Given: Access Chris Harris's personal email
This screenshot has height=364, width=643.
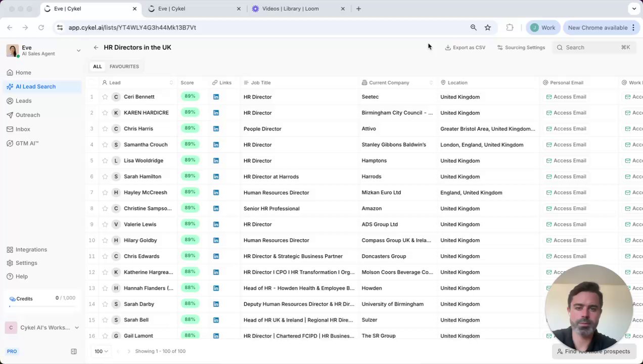Looking at the screenshot, I should point(566,129).
